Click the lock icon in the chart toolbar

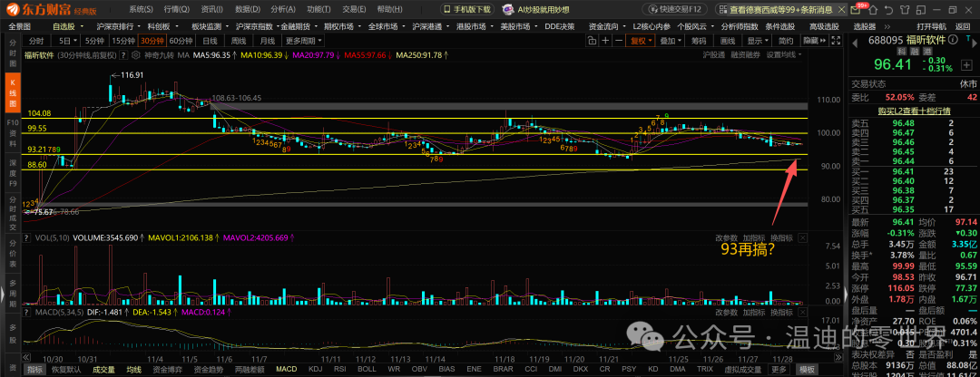pos(593,41)
